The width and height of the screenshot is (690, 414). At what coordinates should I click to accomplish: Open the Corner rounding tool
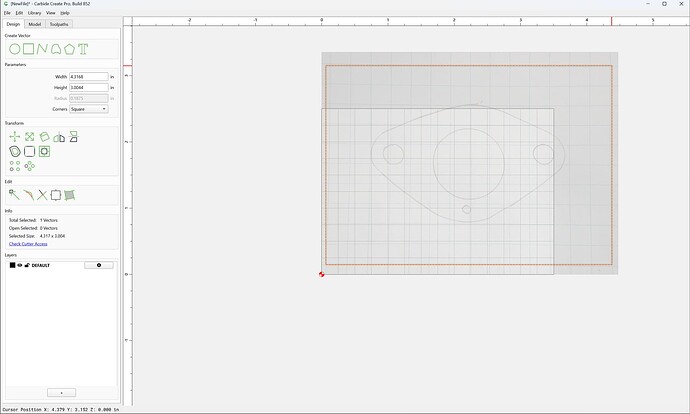29,151
